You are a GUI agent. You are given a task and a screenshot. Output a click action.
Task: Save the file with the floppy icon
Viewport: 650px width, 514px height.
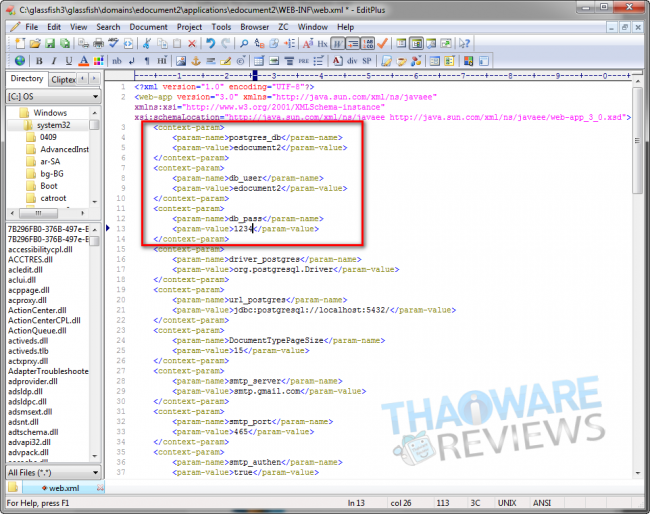point(50,43)
